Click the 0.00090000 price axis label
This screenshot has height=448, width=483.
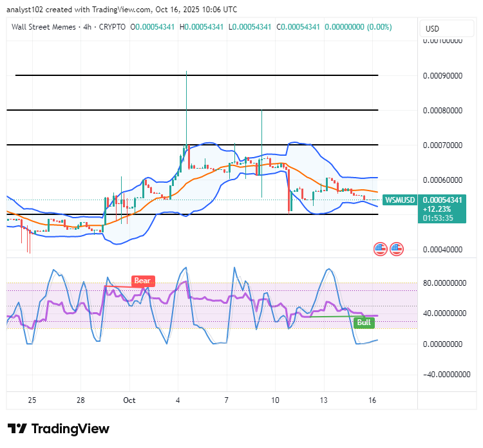click(x=442, y=76)
